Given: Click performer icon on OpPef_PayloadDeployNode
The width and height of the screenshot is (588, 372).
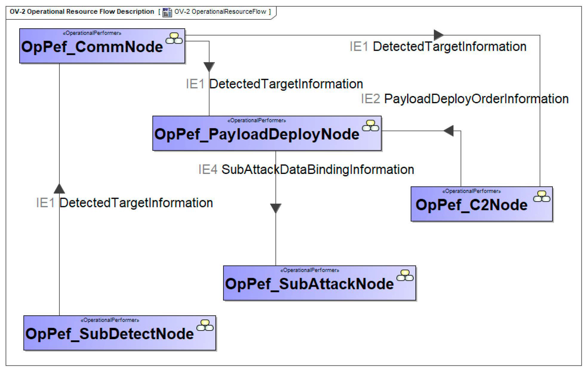Looking at the screenshot, I should coord(370,126).
